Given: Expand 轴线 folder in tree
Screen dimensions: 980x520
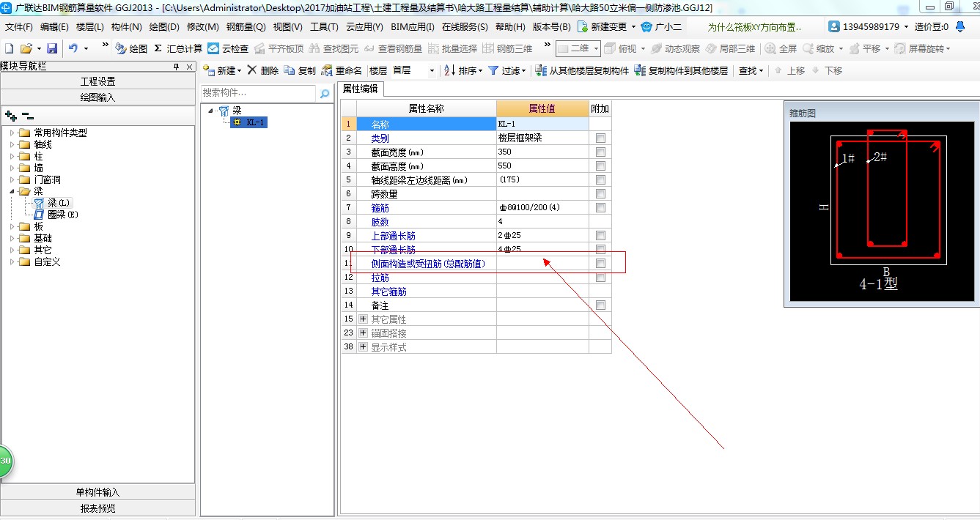Looking at the screenshot, I should tap(12, 144).
